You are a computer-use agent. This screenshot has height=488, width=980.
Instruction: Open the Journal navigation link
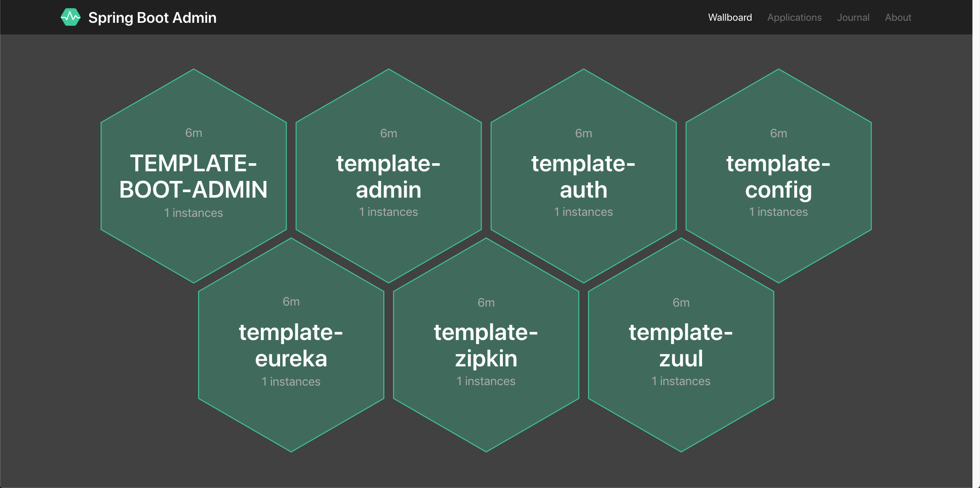(x=853, y=17)
